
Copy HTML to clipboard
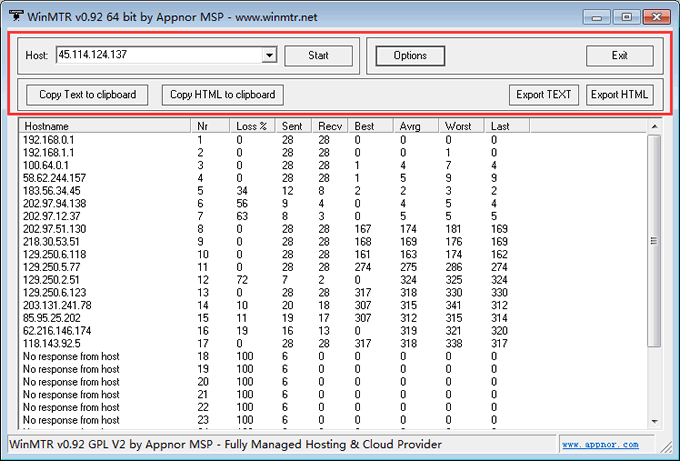click(x=222, y=95)
